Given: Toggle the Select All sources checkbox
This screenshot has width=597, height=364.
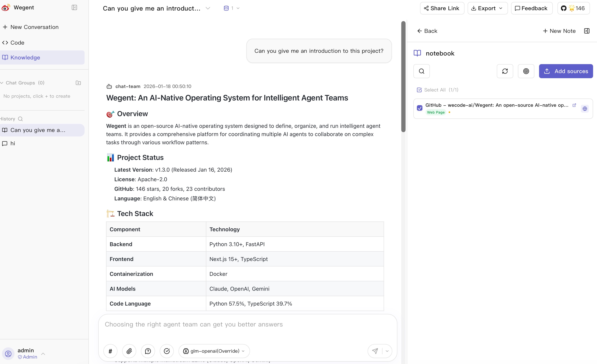Looking at the screenshot, I should click(419, 90).
